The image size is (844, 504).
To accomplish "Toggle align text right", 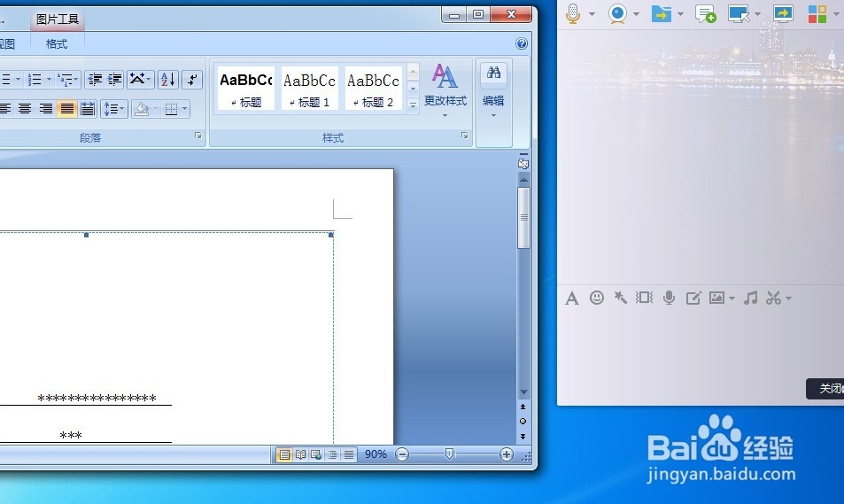I will tap(46, 109).
